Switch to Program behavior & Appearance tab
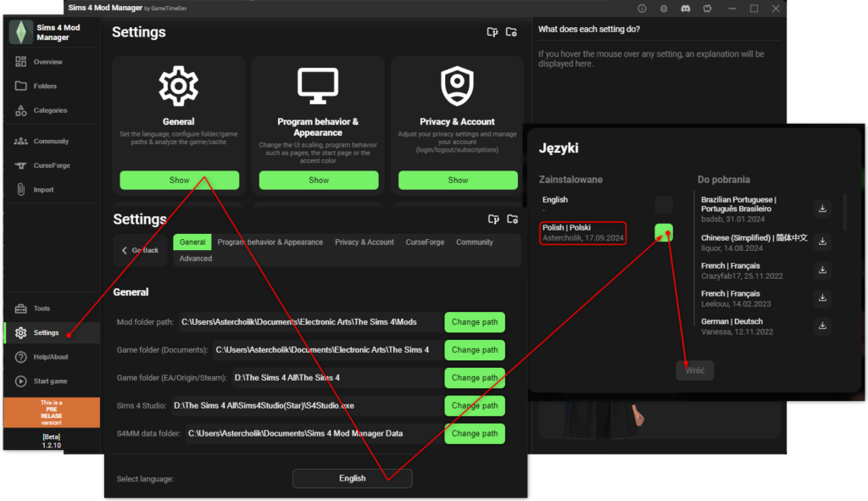The image size is (868, 501). click(270, 242)
